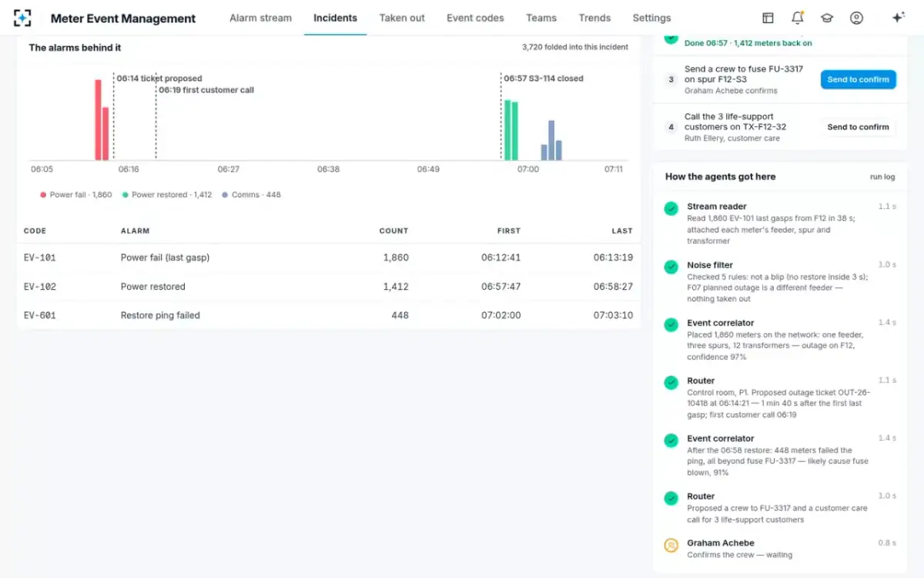Click the alarms behind it heading
The image size is (924, 578).
pos(75,48)
